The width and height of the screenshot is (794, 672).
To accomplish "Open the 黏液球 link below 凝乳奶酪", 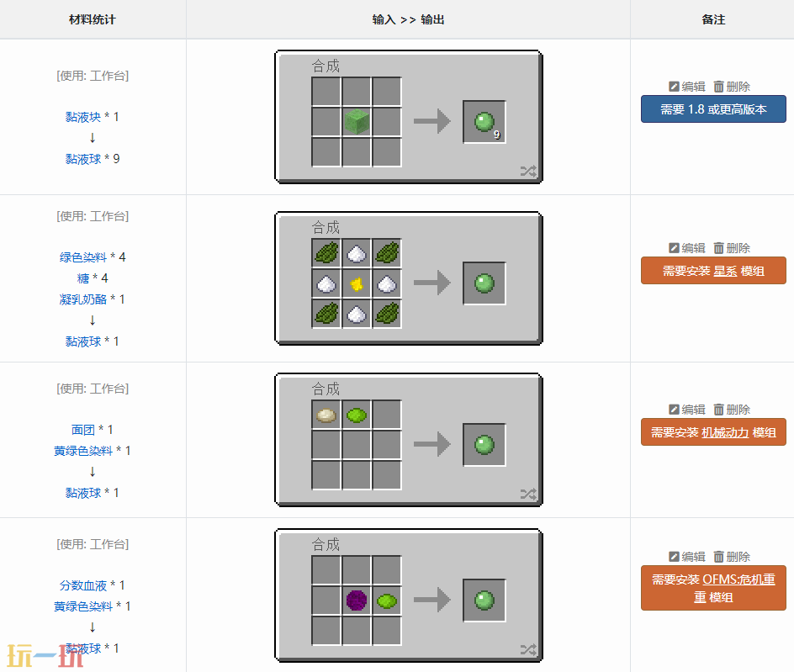I will tap(83, 341).
